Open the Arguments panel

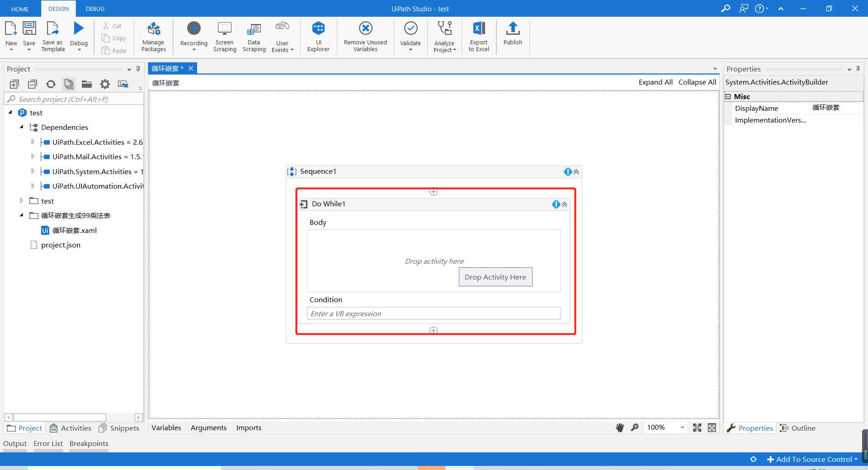click(208, 427)
